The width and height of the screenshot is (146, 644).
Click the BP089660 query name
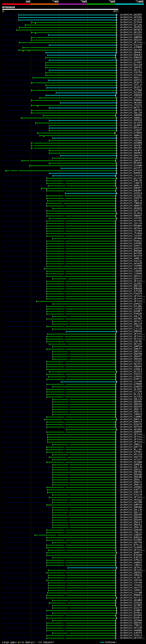8,7
